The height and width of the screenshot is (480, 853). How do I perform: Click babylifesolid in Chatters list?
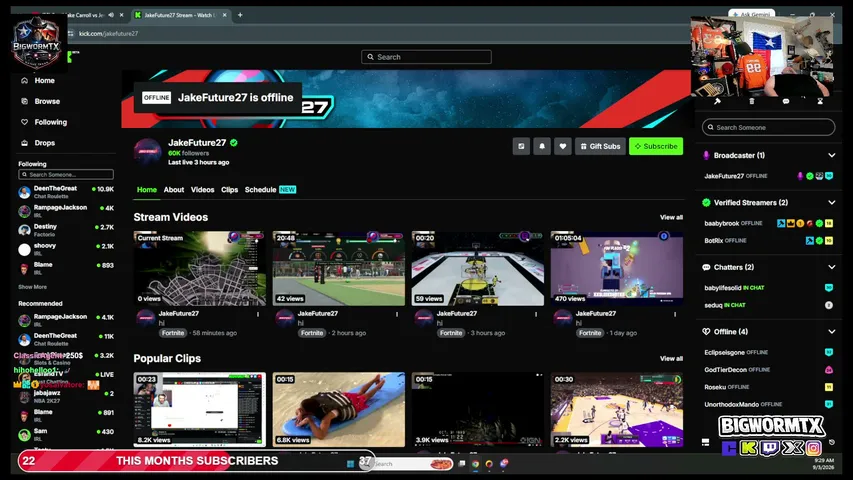[x=722, y=288]
